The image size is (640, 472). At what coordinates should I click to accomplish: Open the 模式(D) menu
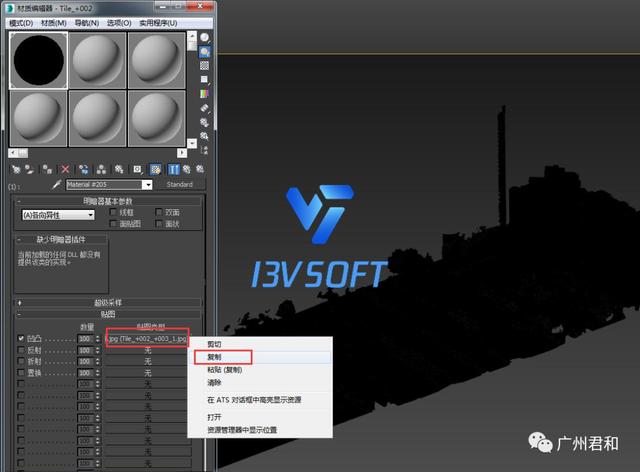pyautogui.click(x=21, y=23)
